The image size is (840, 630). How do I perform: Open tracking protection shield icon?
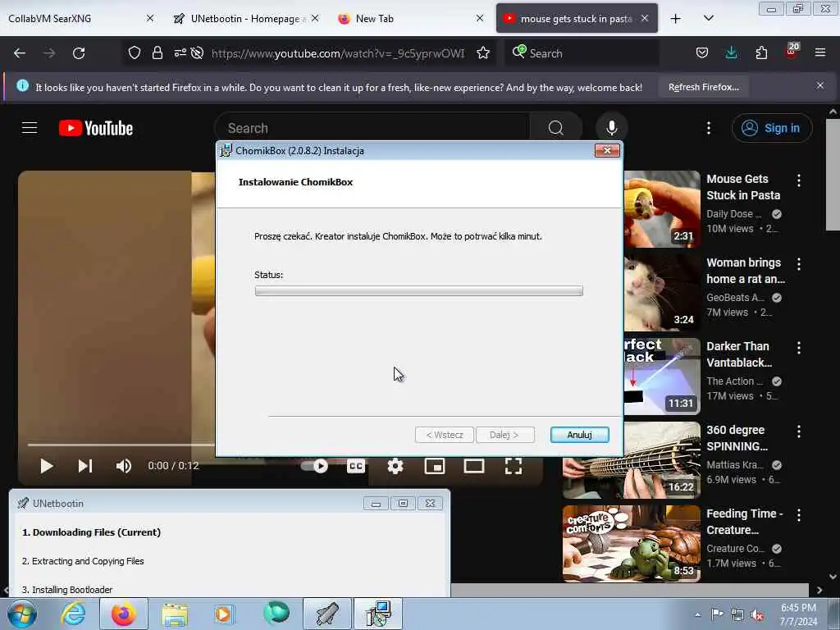(135, 53)
